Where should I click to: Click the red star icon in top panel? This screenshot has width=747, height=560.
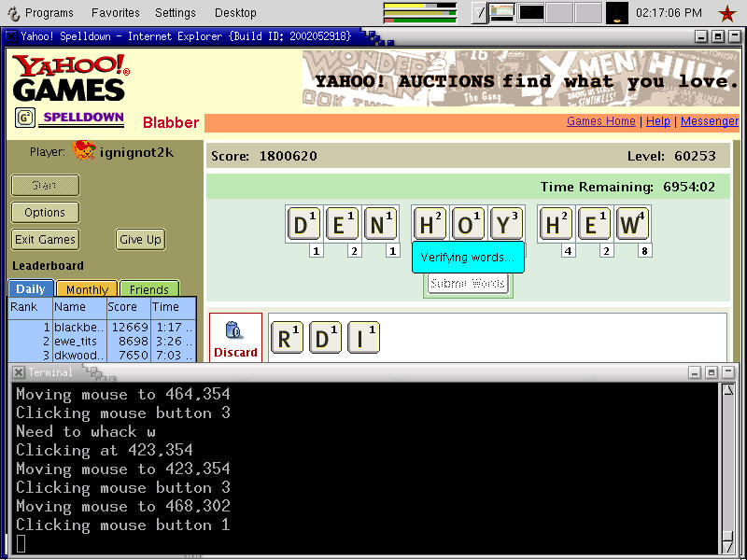point(727,13)
